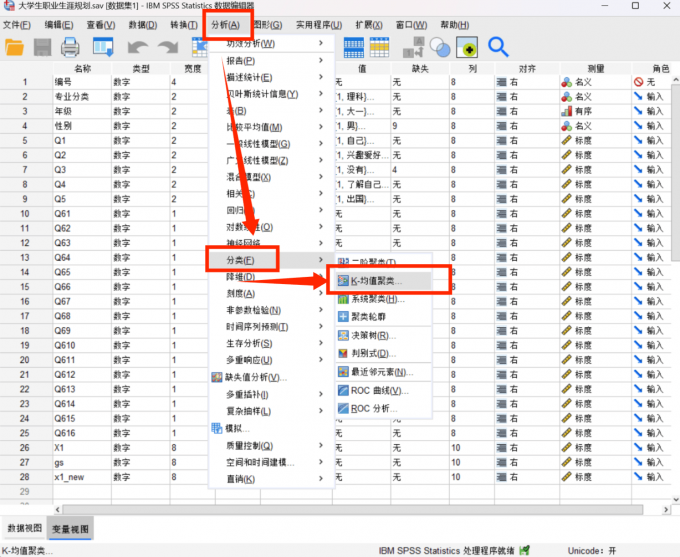The width and height of the screenshot is (680, 557).
Task: Expand the 时间序列预测(T) submenu arrow
Action: pyautogui.click(x=321, y=326)
